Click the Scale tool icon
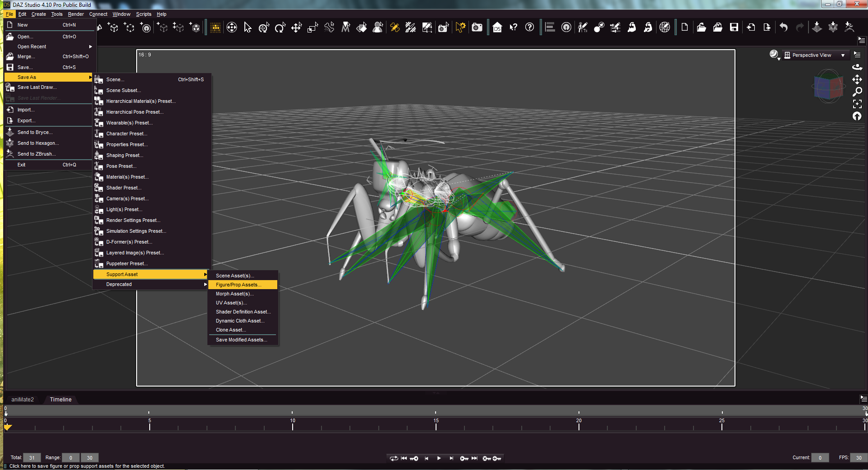 click(x=312, y=28)
